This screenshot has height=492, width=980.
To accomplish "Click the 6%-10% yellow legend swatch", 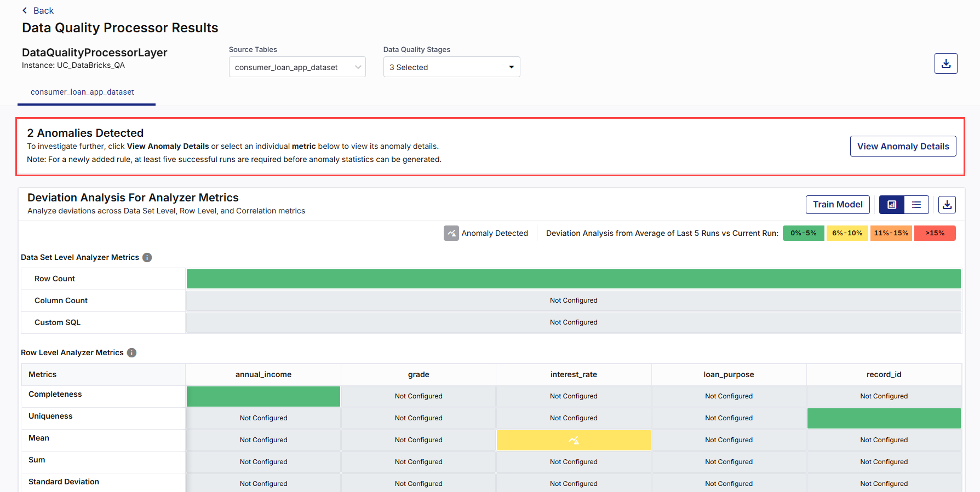I will [847, 233].
